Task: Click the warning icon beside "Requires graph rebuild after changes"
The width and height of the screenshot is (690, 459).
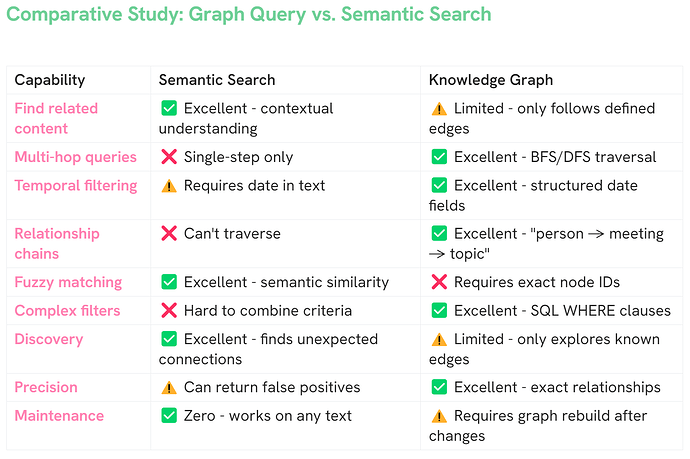Action: click(438, 415)
